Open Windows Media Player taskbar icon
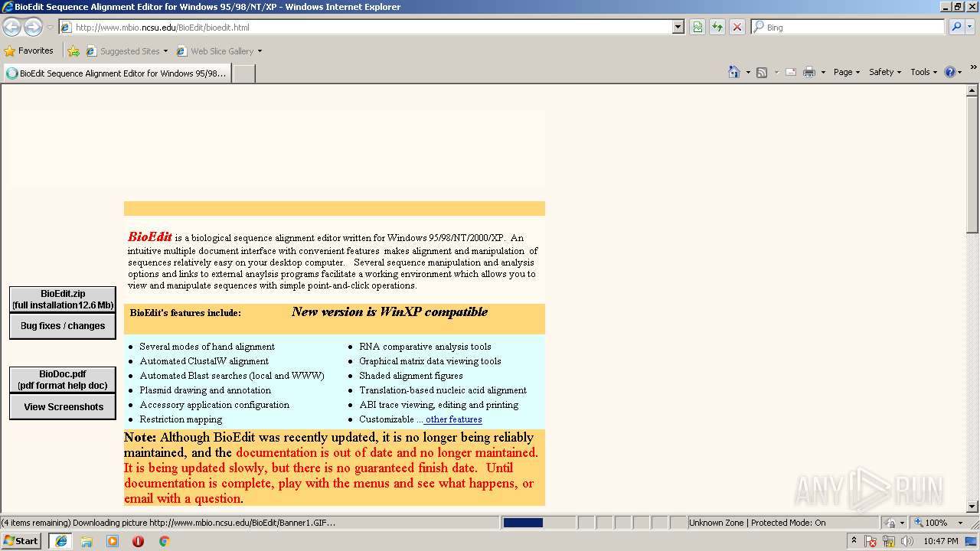980x551 pixels. click(113, 541)
